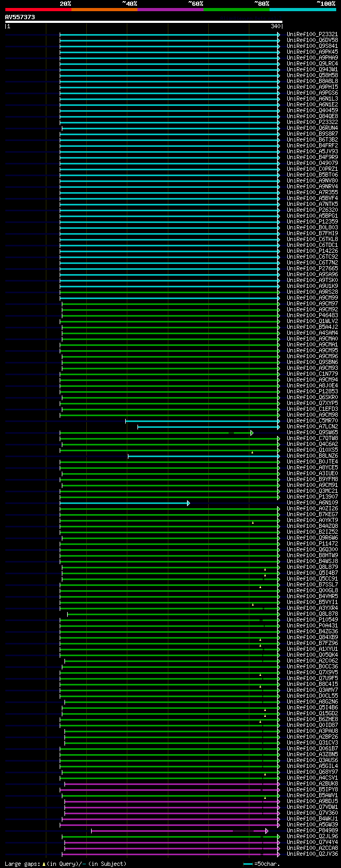Open hit UniRef100_B8A8L8

[312, 81]
